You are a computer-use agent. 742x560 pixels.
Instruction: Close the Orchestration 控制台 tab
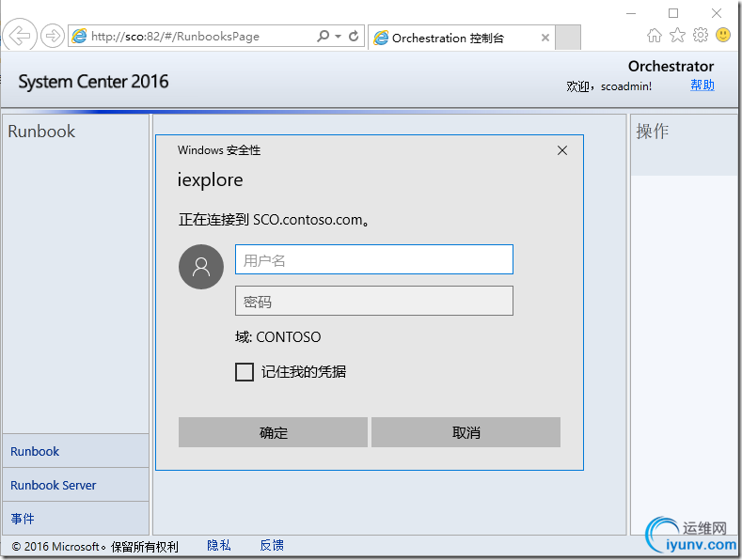coord(545,38)
